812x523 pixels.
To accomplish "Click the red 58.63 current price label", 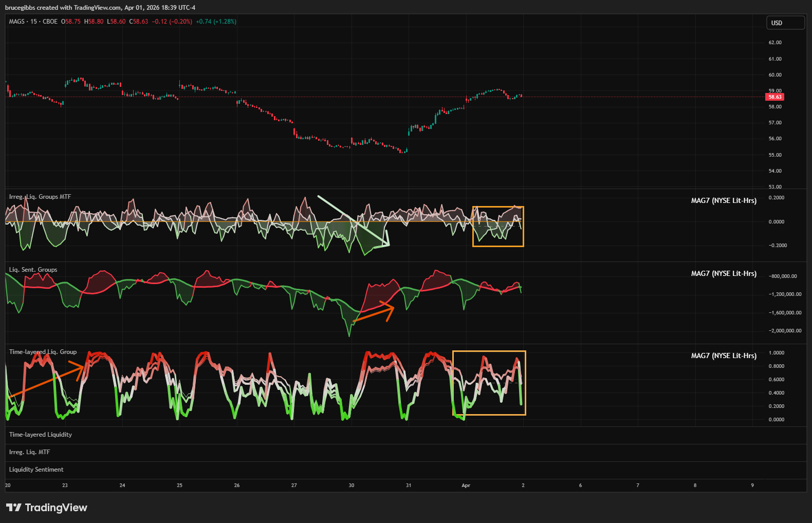I will click(x=775, y=97).
